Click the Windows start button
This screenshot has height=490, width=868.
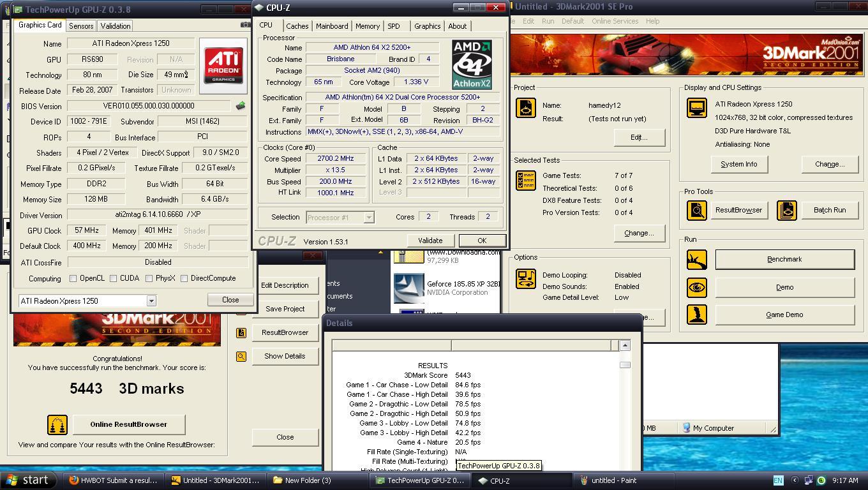(28, 480)
